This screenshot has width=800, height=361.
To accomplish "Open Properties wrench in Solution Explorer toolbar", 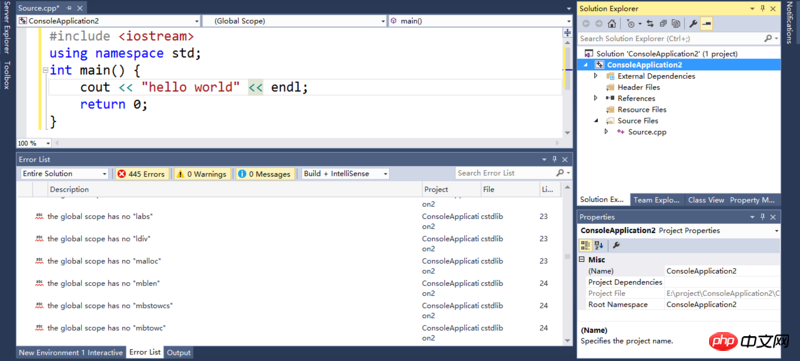I will click(693, 23).
